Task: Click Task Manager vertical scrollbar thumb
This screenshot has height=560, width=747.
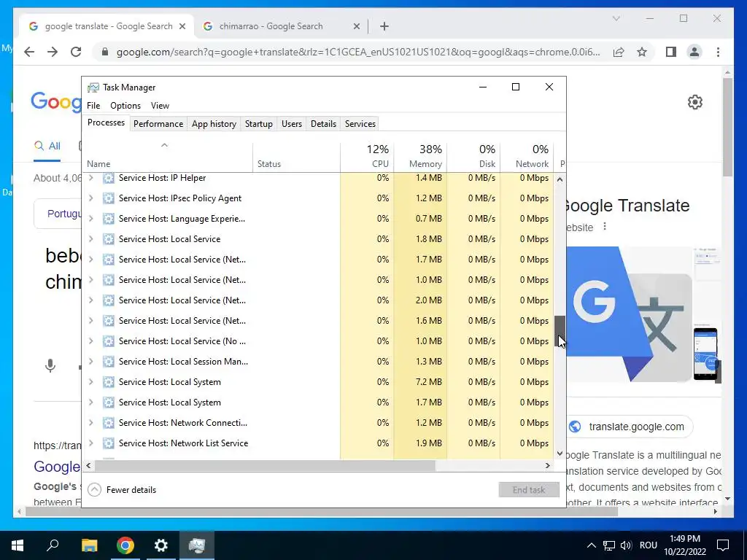Action: 560,332
